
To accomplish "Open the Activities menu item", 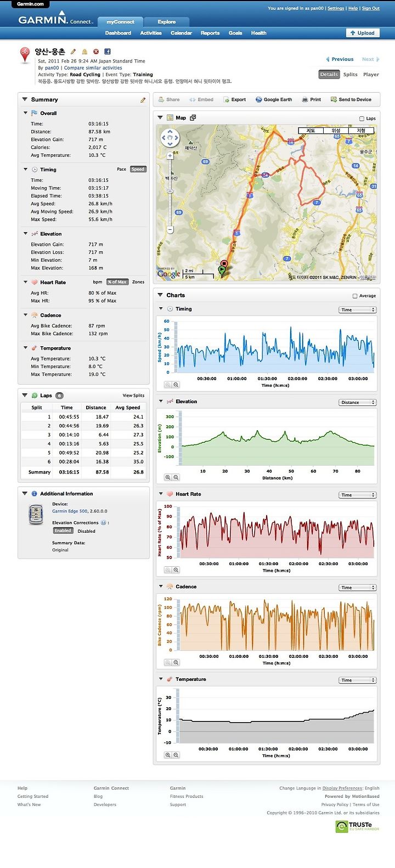I will pos(151,33).
